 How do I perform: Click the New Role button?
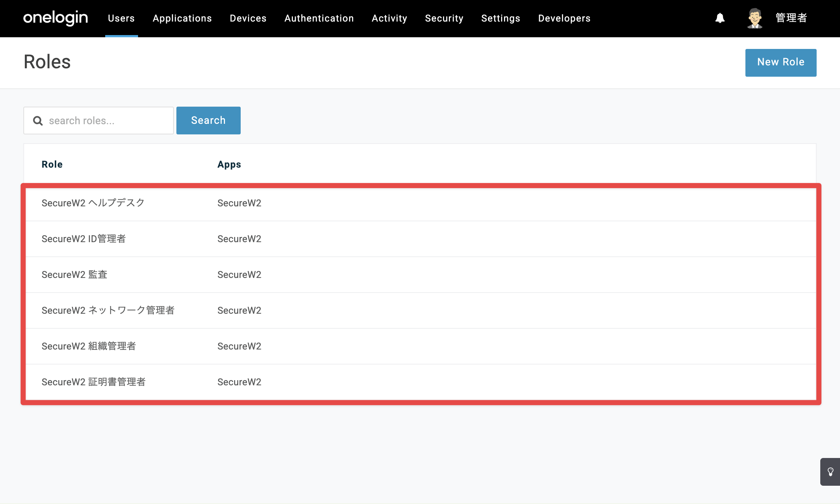781,62
